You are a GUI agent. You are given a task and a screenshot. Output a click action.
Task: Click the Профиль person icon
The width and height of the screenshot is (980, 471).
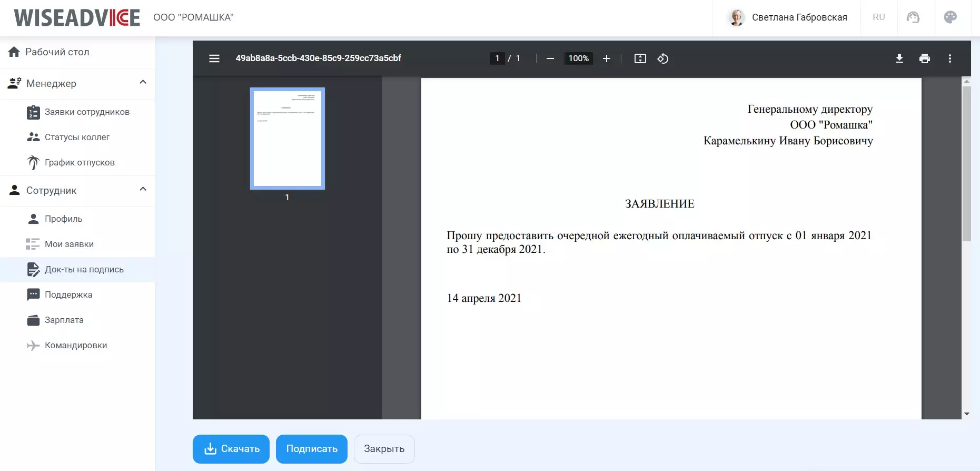[x=33, y=219]
